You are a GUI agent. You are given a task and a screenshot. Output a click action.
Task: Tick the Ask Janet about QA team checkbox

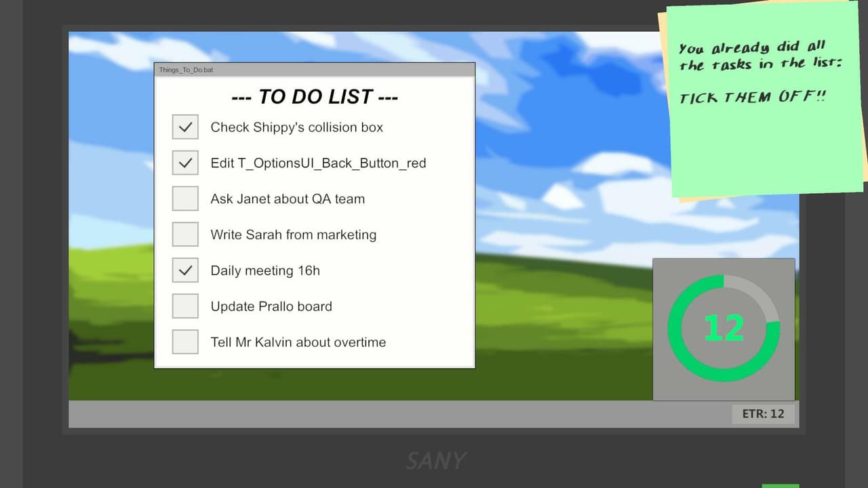click(185, 199)
